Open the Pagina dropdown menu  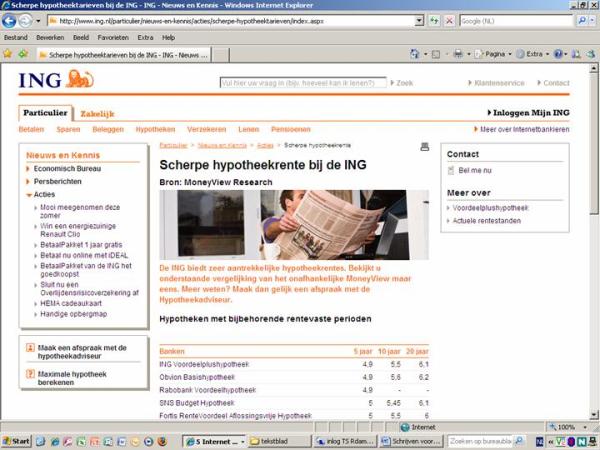[x=494, y=54]
